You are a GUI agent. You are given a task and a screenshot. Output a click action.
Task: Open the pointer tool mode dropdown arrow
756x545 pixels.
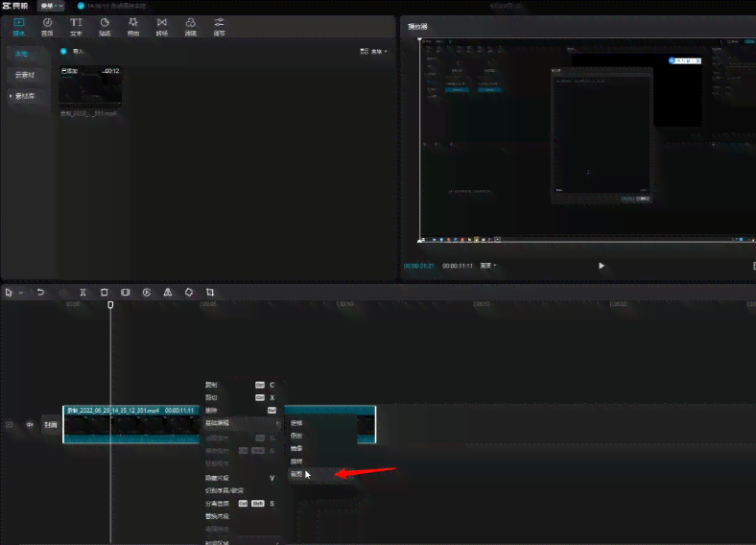pos(21,293)
